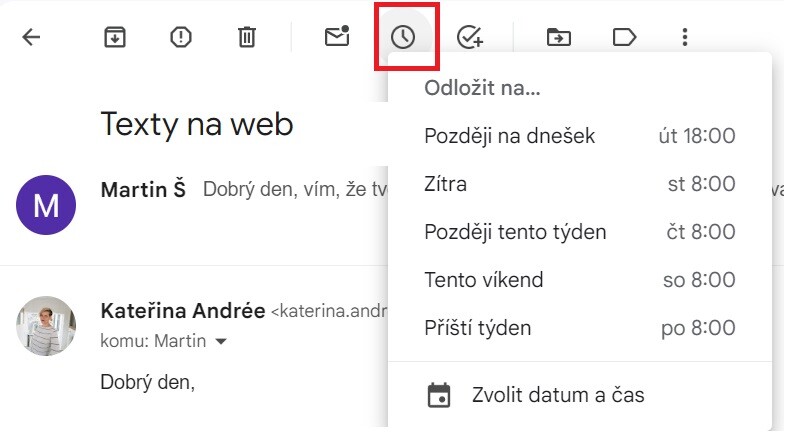The image size is (785, 432).
Task: Click the snooze clock icon
Action: point(402,37)
